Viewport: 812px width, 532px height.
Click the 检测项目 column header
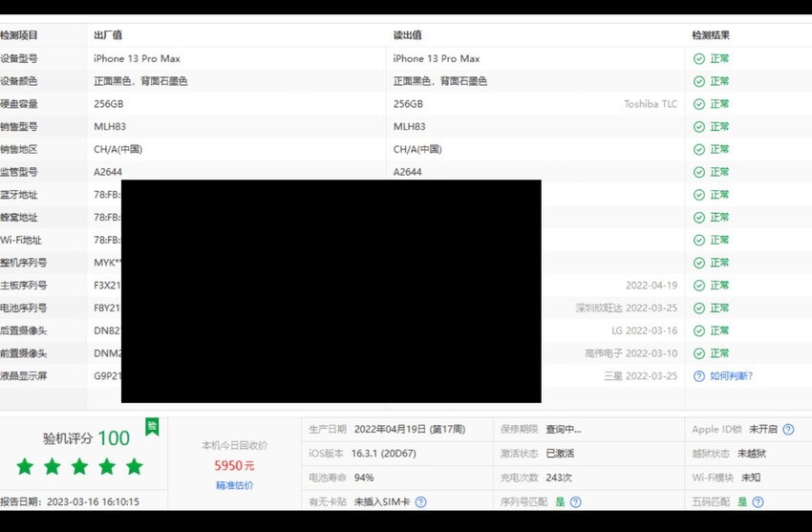click(19, 35)
